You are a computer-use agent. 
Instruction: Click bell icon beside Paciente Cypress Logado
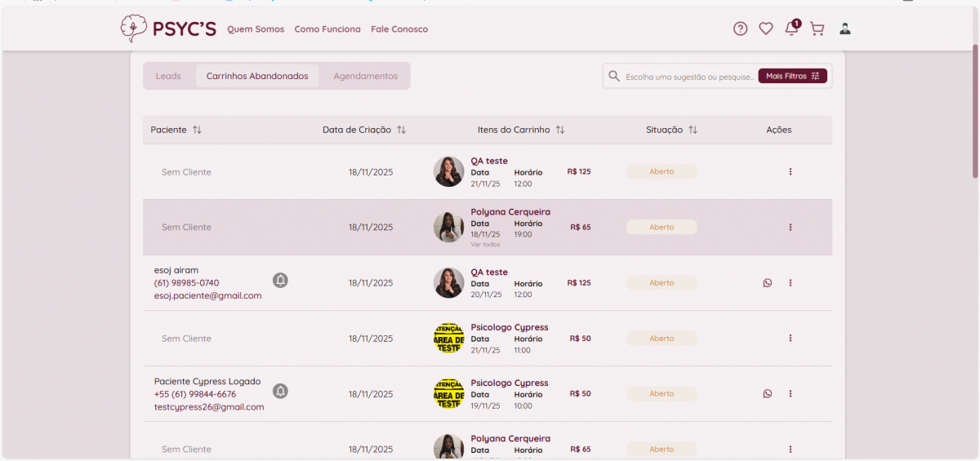pyautogui.click(x=280, y=392)
